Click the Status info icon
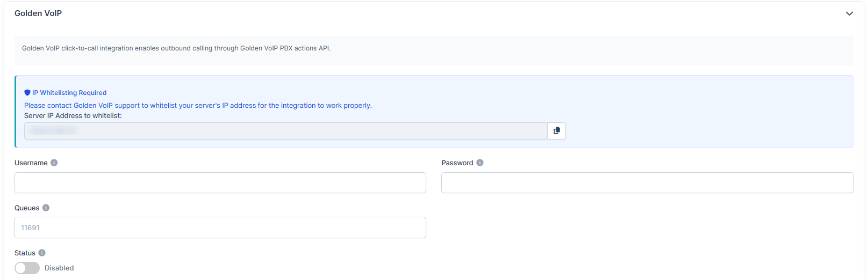The width and height of the screenshot is (868, 279). pos(42,253)
